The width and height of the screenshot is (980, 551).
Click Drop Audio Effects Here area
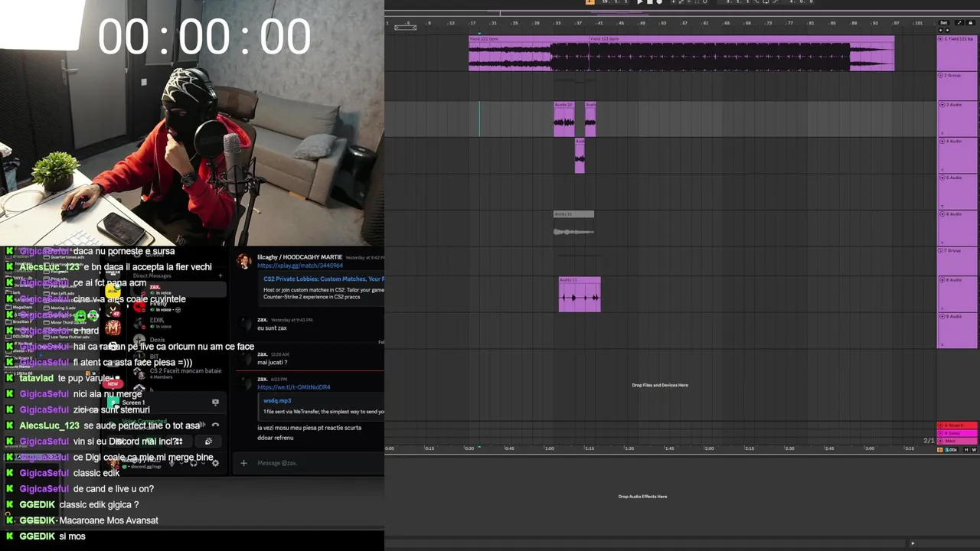click(x=642, y=497)
